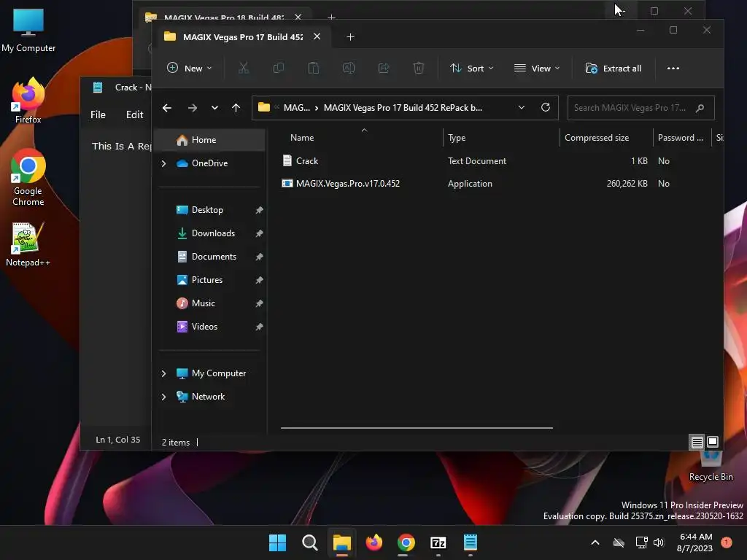747x560 pixels.
Task: Open the Windows Start menu
Action: 277,542
